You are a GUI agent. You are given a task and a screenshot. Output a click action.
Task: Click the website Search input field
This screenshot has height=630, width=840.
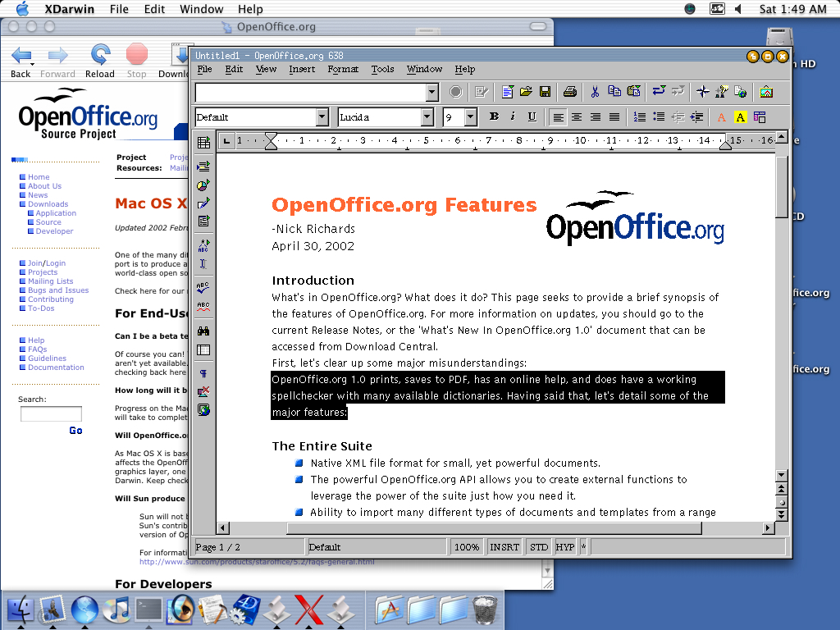pyautogui.click(x=51, y=414)
